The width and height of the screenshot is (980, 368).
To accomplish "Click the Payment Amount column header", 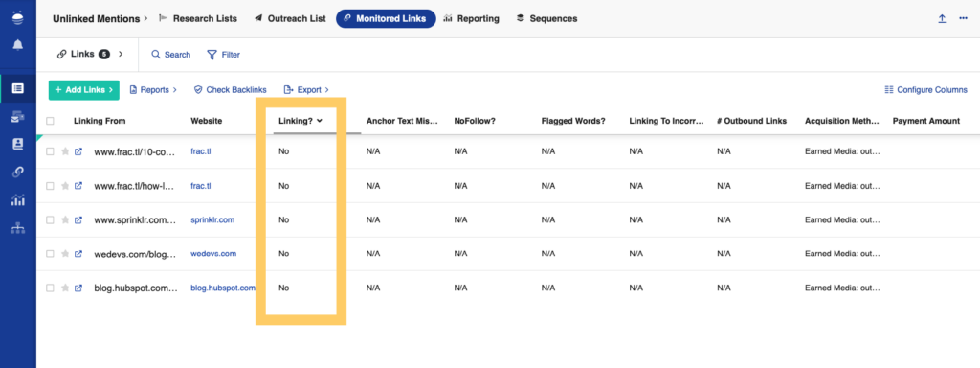I will pos(926,121).
